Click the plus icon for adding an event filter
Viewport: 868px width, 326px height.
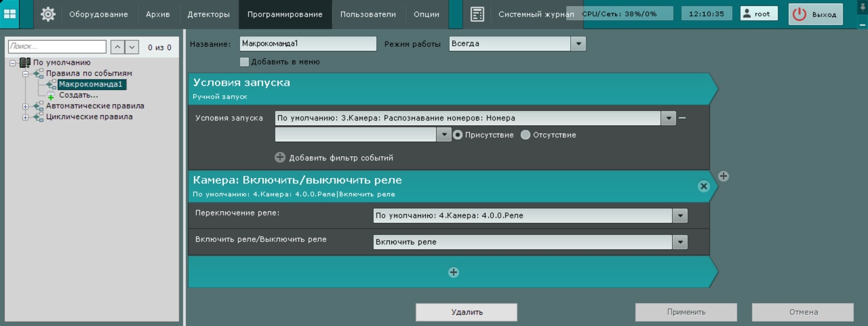pos(280,157)
